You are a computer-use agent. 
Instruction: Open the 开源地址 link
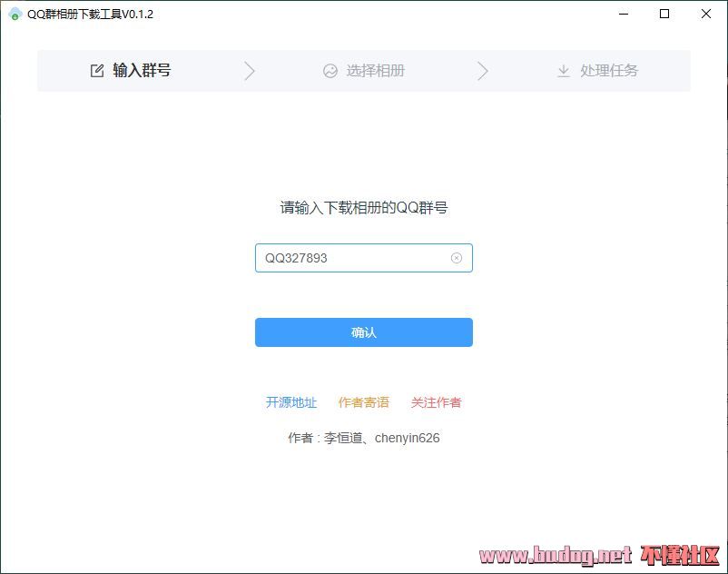291,402
